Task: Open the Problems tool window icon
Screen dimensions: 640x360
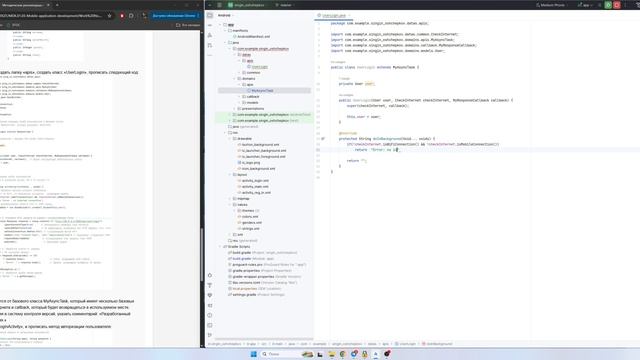Action: click(x=210, y=315)
